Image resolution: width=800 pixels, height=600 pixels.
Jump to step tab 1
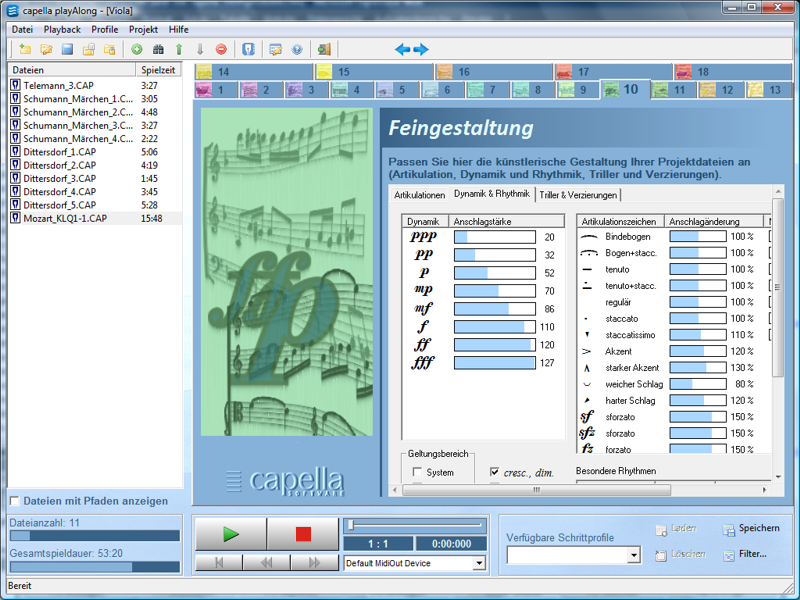click(x=216, y=90)
